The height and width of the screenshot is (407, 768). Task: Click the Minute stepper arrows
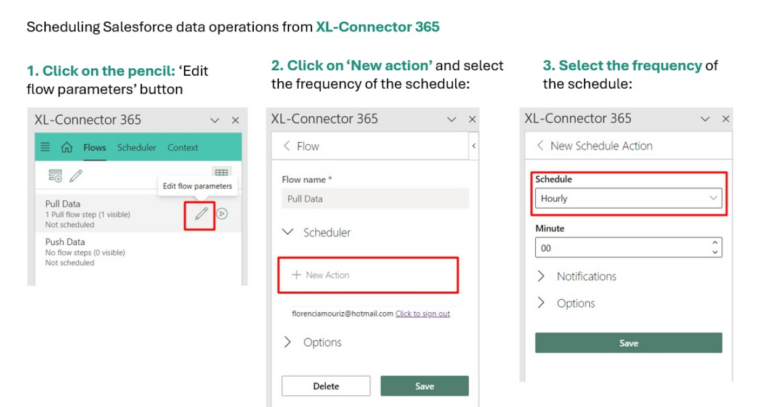coord(714,246)
